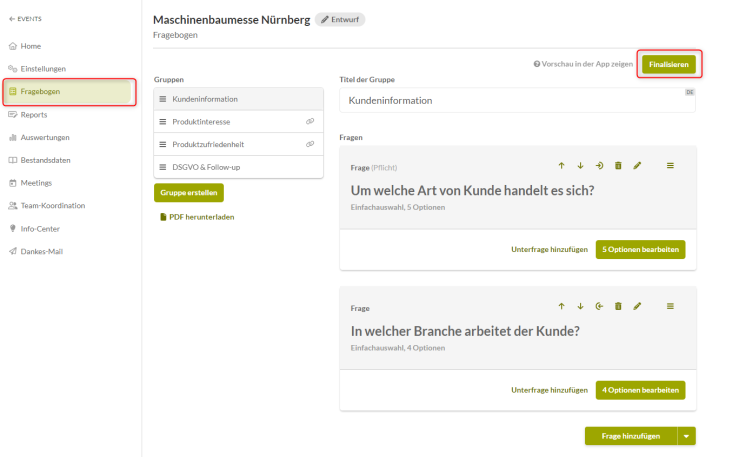
Task: Select the Kundeninformation group
Action: click(x=238, y=99)
